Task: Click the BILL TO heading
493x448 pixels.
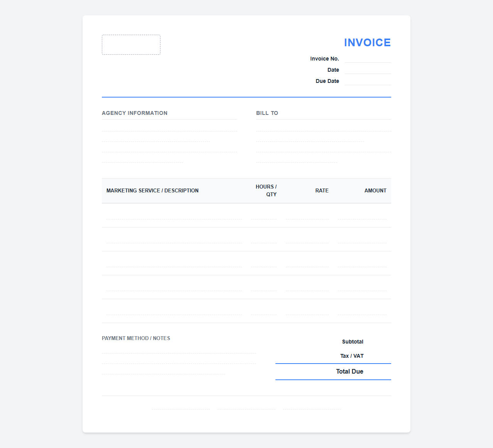Action: [267, 113]
